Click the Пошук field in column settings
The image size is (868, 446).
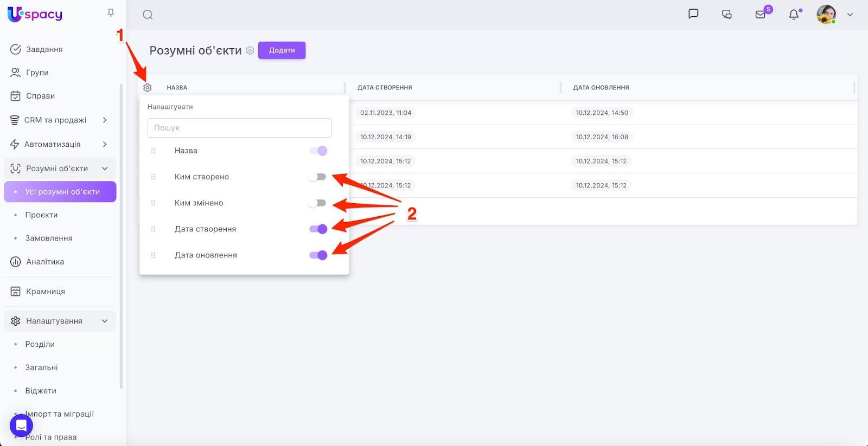(239, 128)
